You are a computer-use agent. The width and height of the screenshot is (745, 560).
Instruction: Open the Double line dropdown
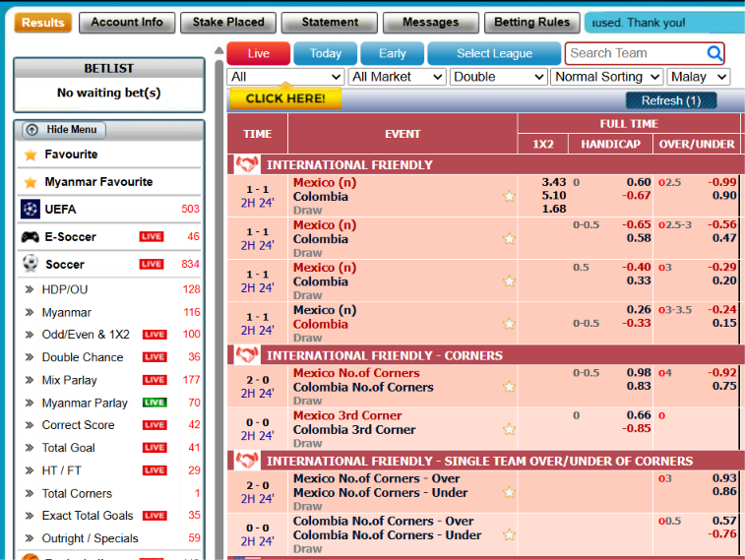497,77
